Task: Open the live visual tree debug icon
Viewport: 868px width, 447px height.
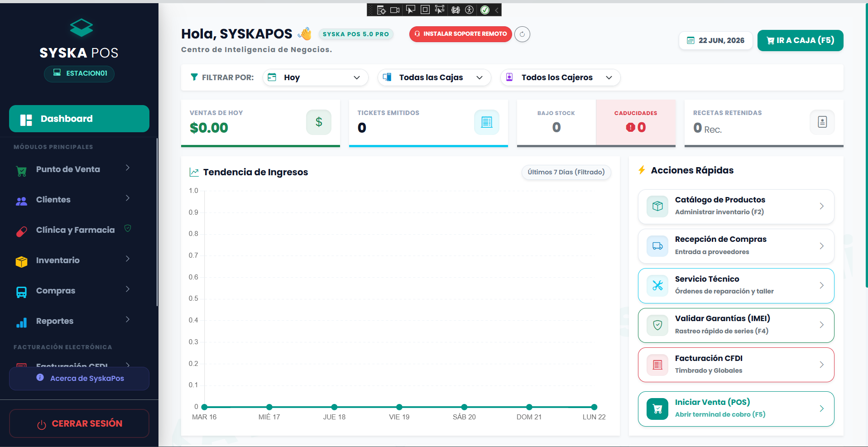Action: click(x=381, y=10)
